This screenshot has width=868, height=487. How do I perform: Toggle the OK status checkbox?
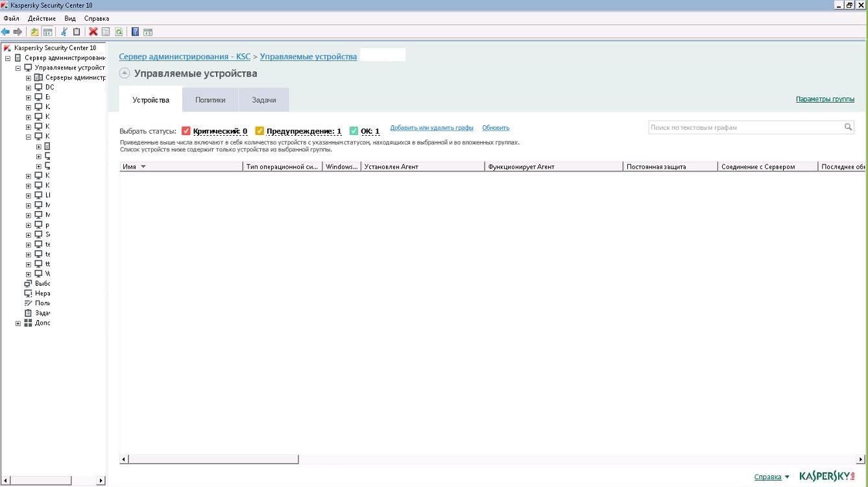click(354, 131)
